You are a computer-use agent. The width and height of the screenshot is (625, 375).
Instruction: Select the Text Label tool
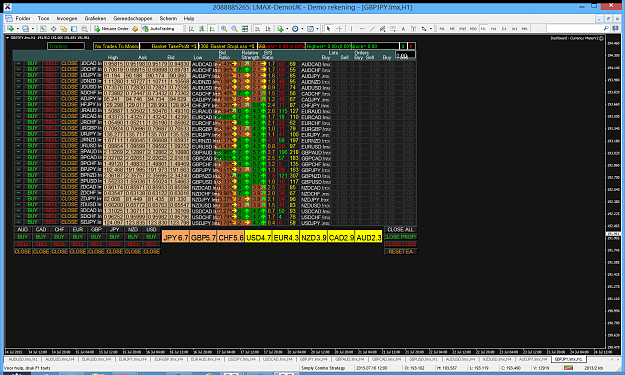[413, 29]
